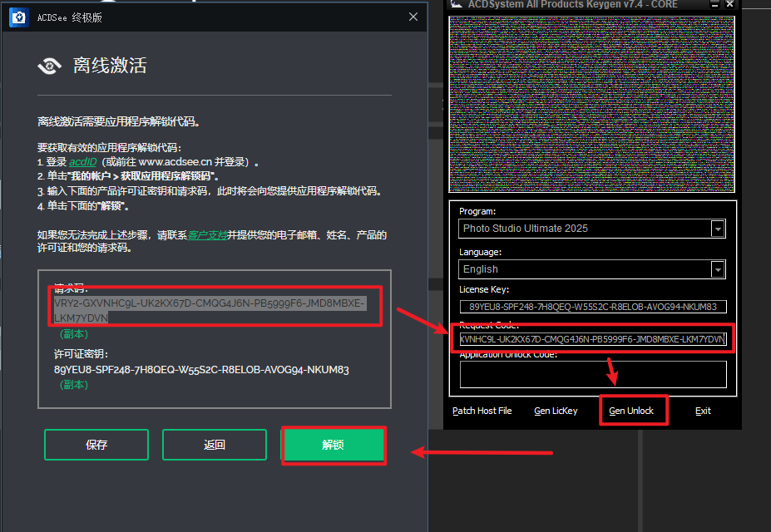The height and width of the screenshot is (532, 771).
Task: Click the ACDSee app icon in title bar
Action: (x=18, y=17)
